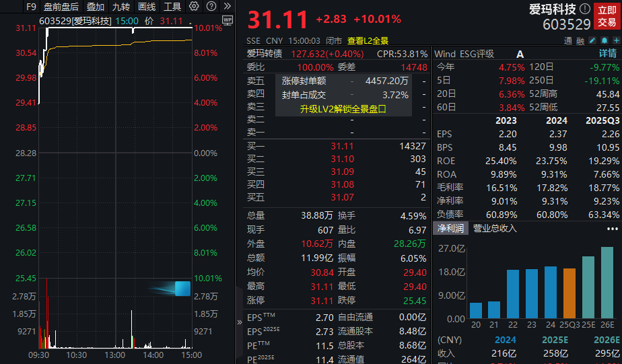622x364 pixels.
Task: Click the three-dot menu beside 营业总收入
Action: 613,229
